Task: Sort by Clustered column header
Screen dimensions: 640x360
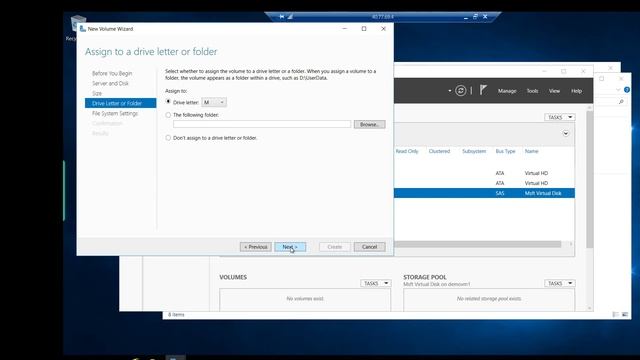Action: click(x=439, y=151)
